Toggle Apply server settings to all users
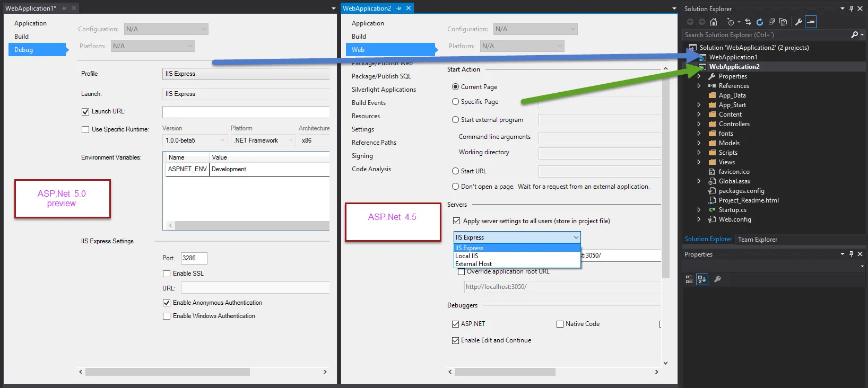Screen dimensions: 868x388 coord(456,221)
